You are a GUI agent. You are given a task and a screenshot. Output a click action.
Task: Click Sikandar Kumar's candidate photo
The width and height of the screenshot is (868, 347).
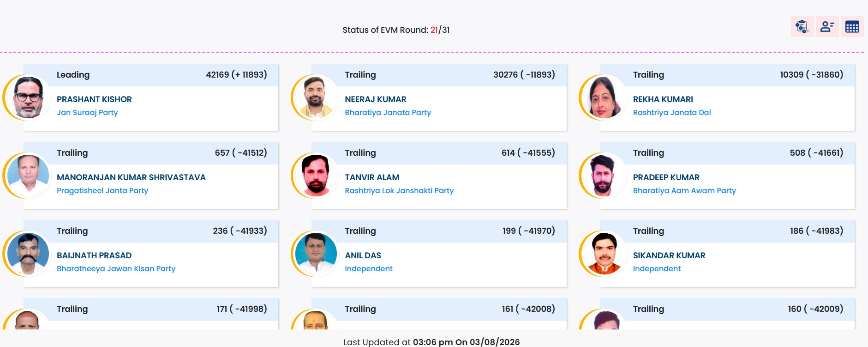tap(604, 254)
